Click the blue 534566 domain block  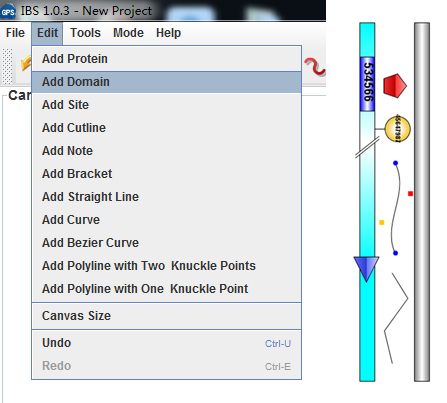click(x=367, y=84)
